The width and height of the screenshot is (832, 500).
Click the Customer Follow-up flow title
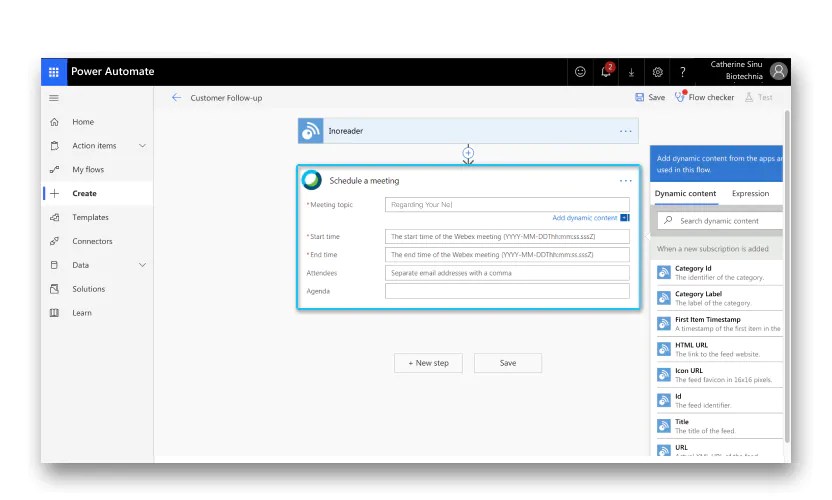226,98
